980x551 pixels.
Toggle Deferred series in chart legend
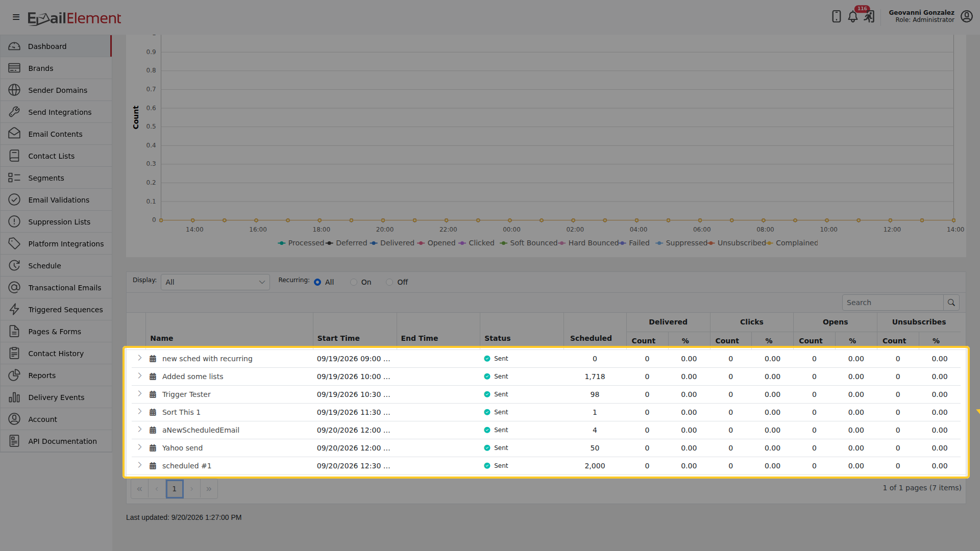click(347, 243)
